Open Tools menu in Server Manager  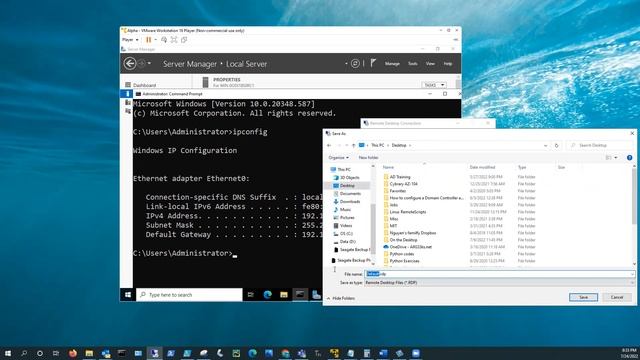413,64
